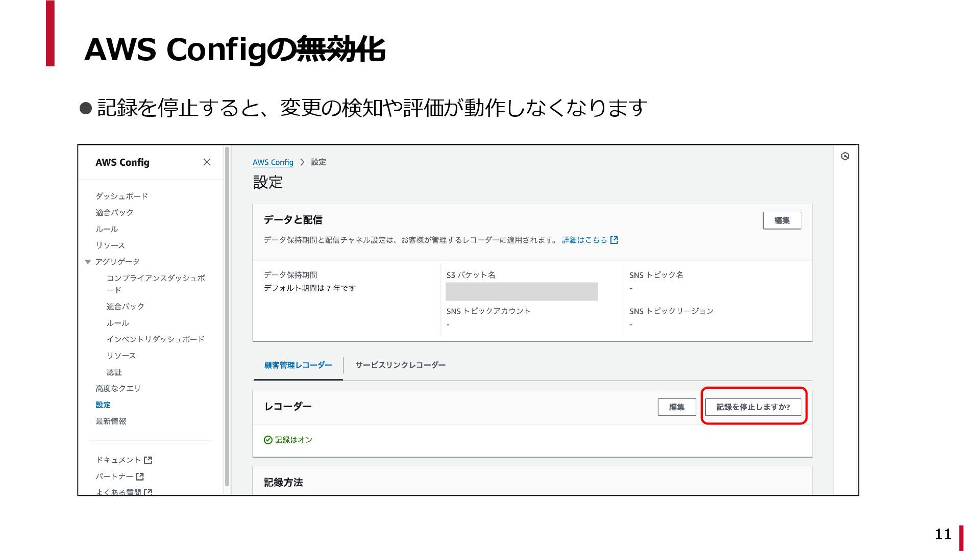Image resolution: width=980 pixels, height=551 pixels.
Task: Collapse the アグリゲータ tree section
Action: point(88,262)
